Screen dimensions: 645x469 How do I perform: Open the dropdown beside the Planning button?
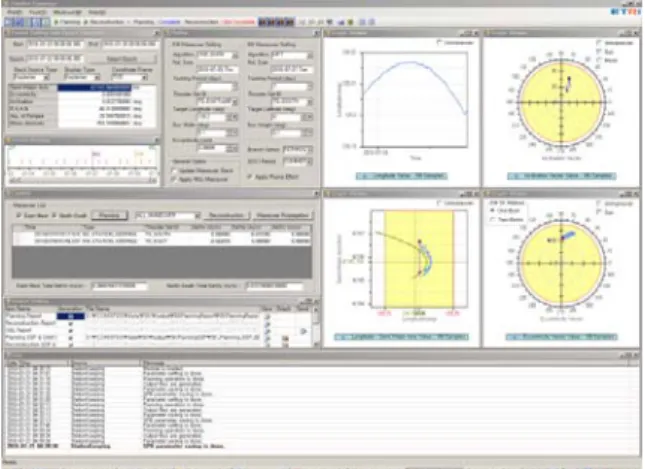click(167, 215)
